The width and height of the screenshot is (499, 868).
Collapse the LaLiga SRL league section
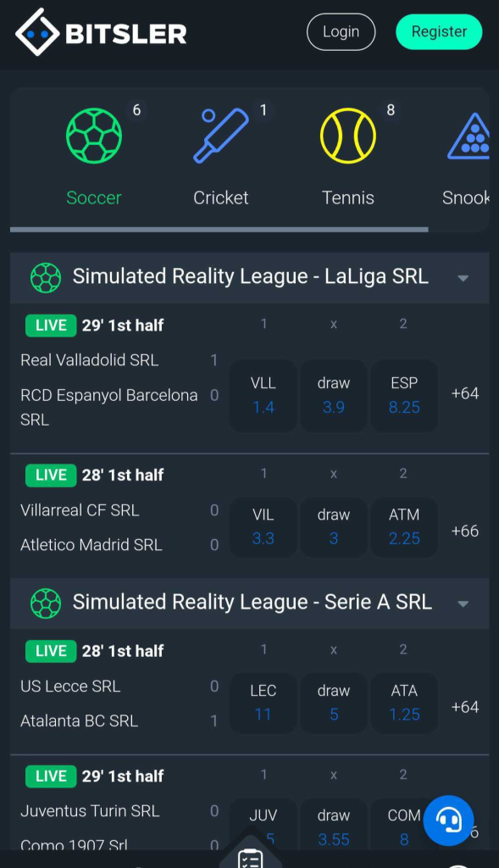coord(463,278)
